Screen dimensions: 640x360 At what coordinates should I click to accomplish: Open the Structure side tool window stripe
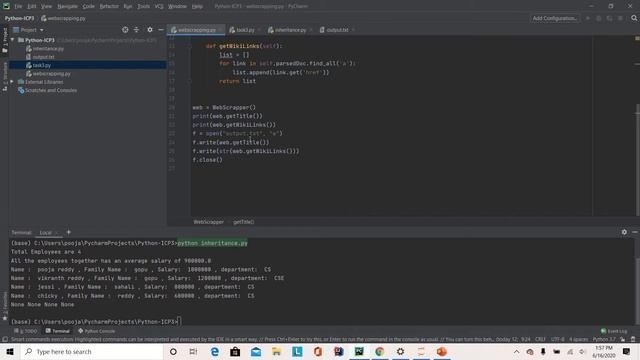coord(4,76)
